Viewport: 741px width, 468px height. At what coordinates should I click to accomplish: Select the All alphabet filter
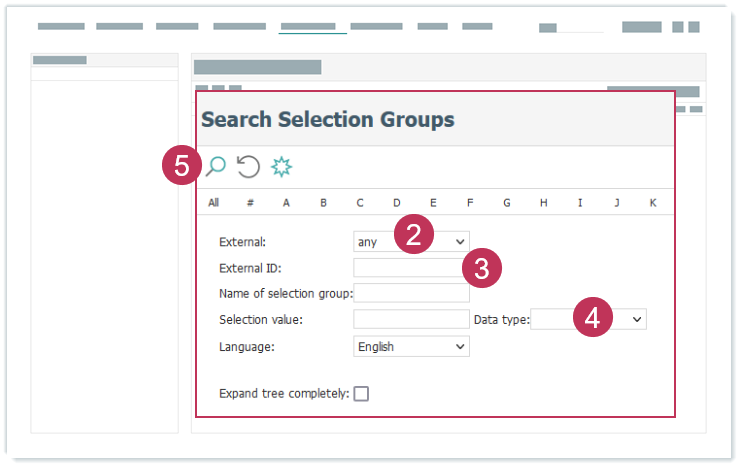click(x=214, y=203)
